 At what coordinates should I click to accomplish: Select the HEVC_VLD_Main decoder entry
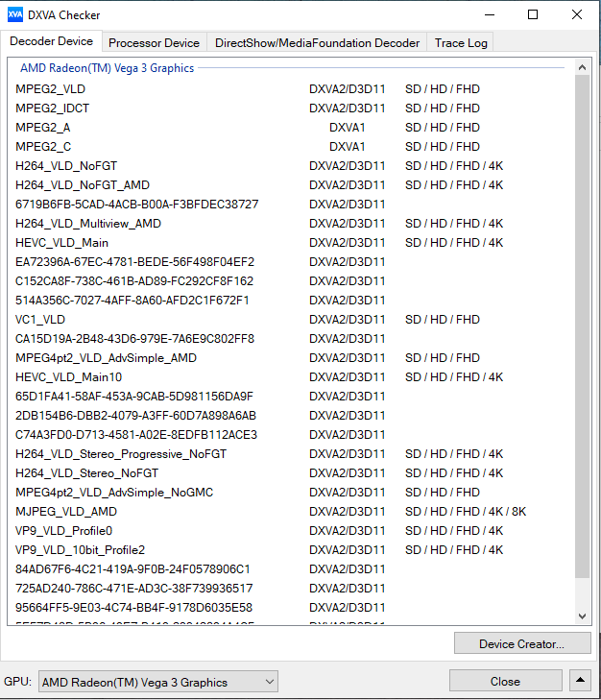[61, 242]
